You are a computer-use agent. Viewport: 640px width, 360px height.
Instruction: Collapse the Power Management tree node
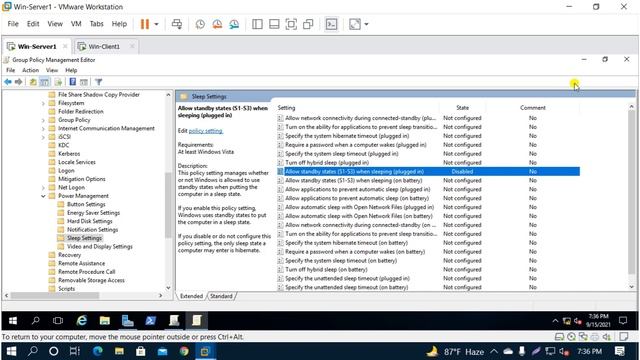(x=43, y=196)
